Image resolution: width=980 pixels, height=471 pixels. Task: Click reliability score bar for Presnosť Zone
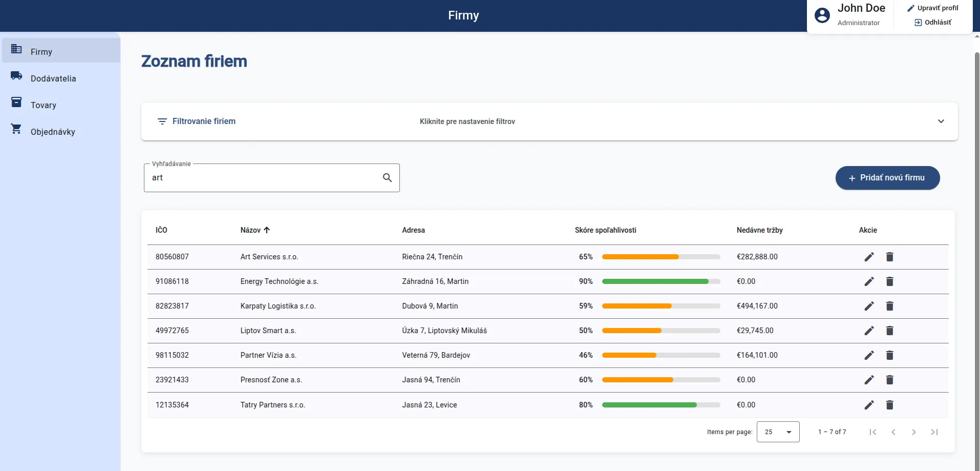[661, 380]
